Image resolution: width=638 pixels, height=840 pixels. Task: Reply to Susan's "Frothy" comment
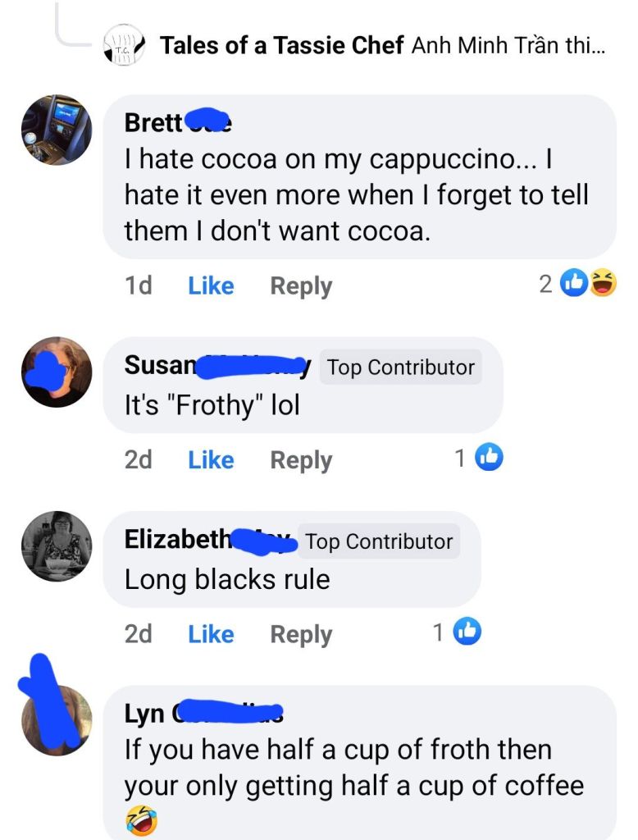301,460
